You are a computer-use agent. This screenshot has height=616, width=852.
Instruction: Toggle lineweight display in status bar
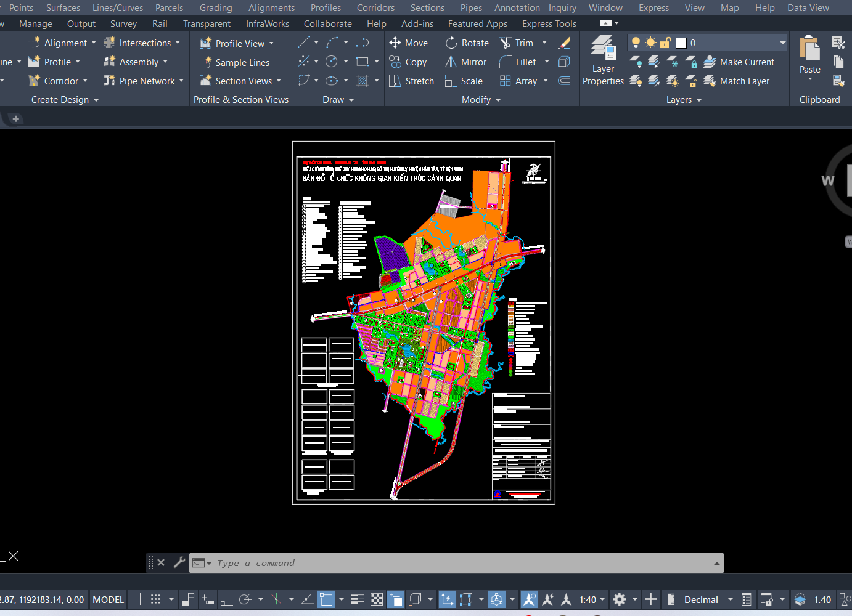coord(358,599)
